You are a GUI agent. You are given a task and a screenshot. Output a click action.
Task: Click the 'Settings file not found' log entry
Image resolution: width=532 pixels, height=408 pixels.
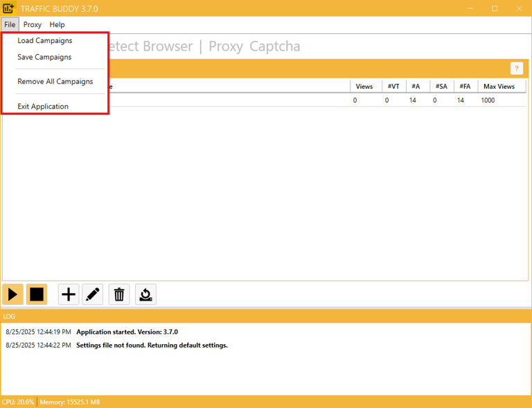click(x=152, y=345)
